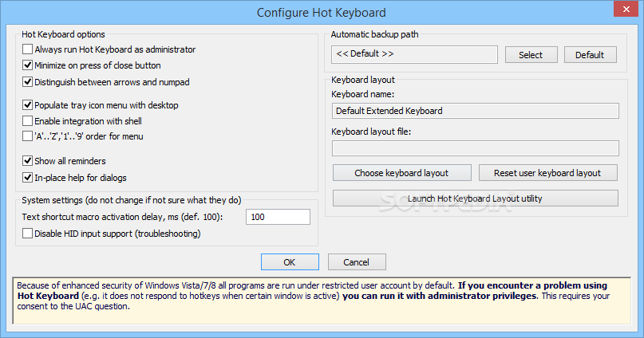Open Choose keyboard layout
The height and width of the screenshot is (338, 644).
[401, 173]
